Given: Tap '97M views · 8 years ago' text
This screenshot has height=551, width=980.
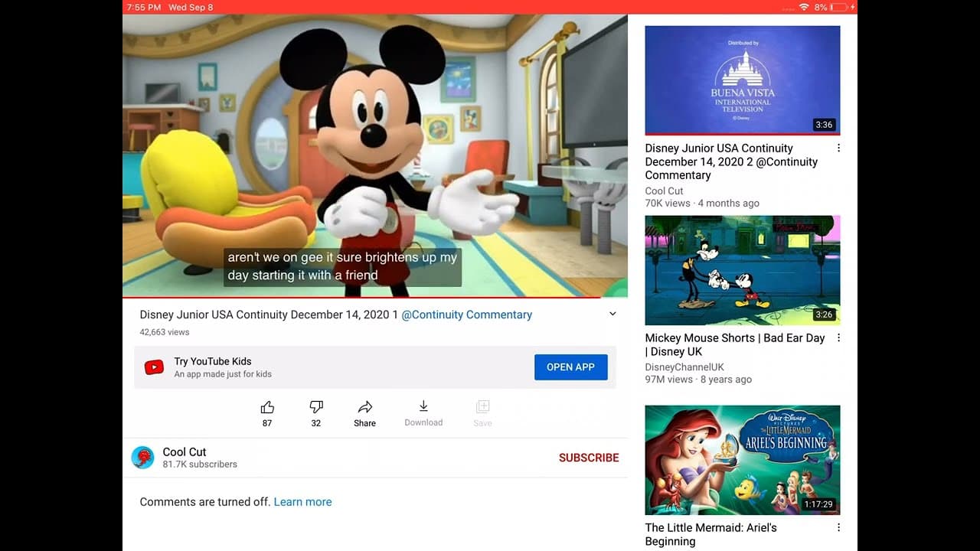Looking at the screenshot, I should 698,380.
